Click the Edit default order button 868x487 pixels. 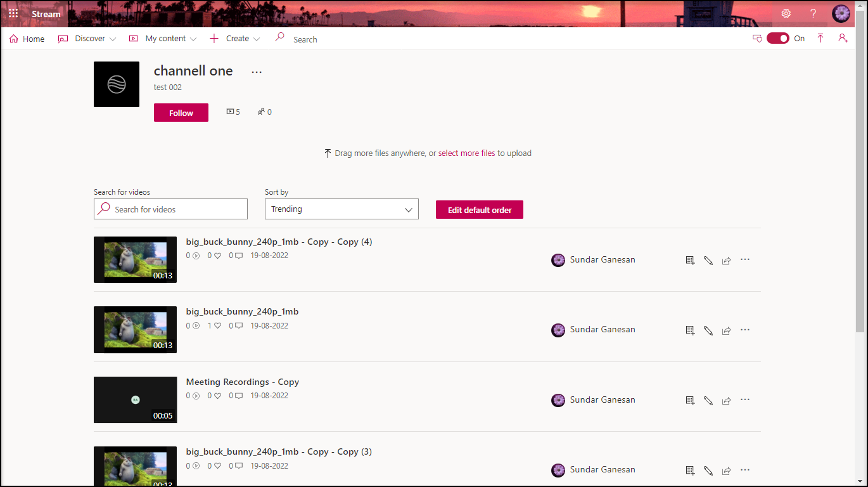[x=479, y=210]
